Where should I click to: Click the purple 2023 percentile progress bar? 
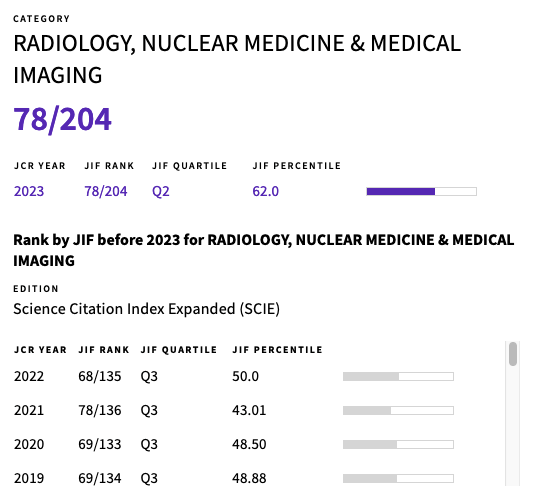pyautogui.click(x=421, y=191)
